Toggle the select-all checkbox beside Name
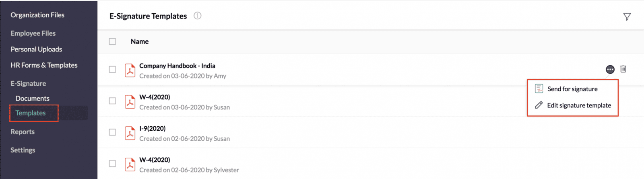Viewport: 644px width, 179px height. pos(112,41)
